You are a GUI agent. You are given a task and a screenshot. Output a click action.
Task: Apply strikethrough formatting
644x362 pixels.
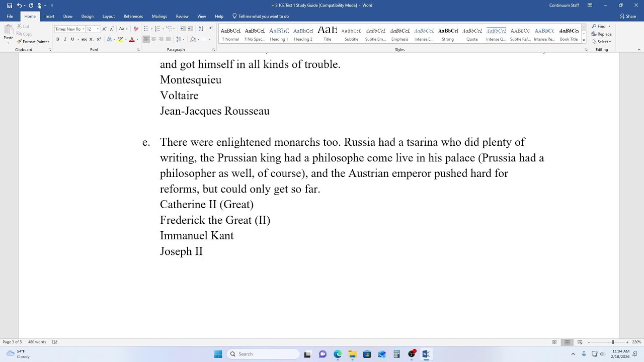[x=84, y=39]
